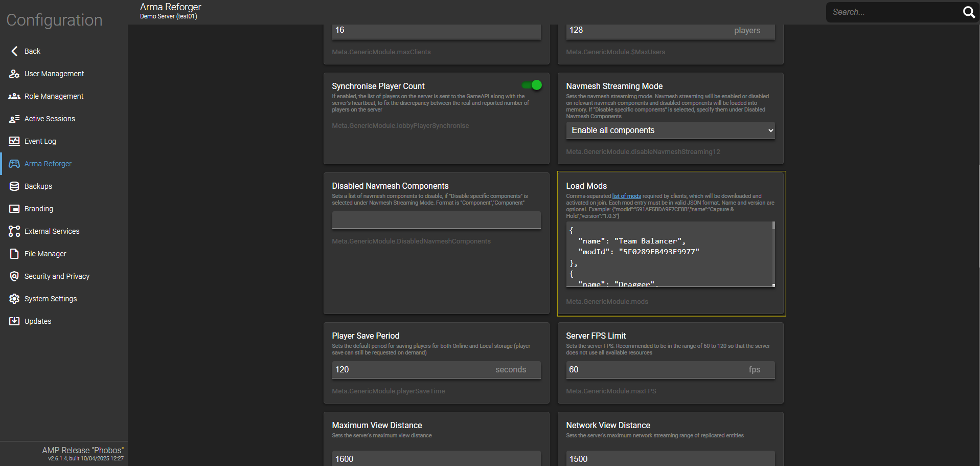Click the 'Load Mods' setting title
This screenshot has height=466, width=980.
pyautogui.click(x=586, y=186)
